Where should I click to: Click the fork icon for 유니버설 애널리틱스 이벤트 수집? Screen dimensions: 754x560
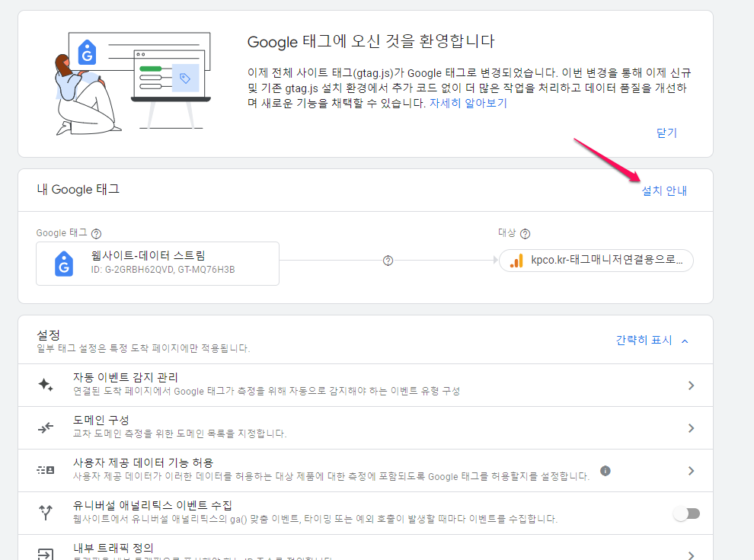click(x=46, y=512)
